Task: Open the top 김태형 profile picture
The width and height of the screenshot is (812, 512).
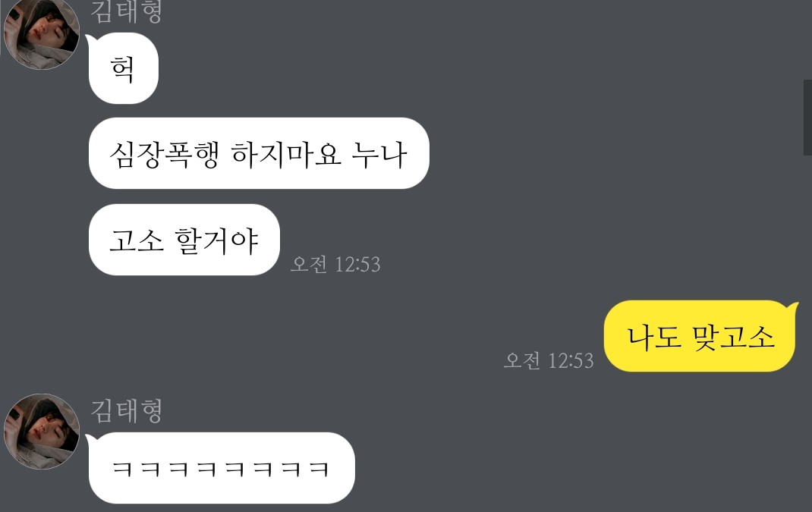Action: [x=42, y=32]
